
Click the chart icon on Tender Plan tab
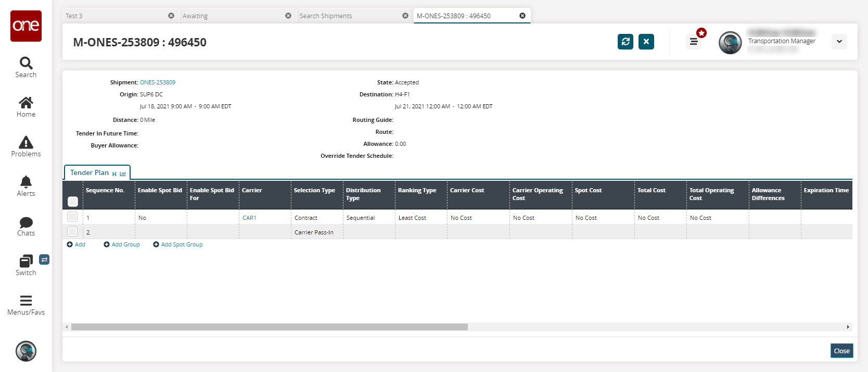point(123,173)
